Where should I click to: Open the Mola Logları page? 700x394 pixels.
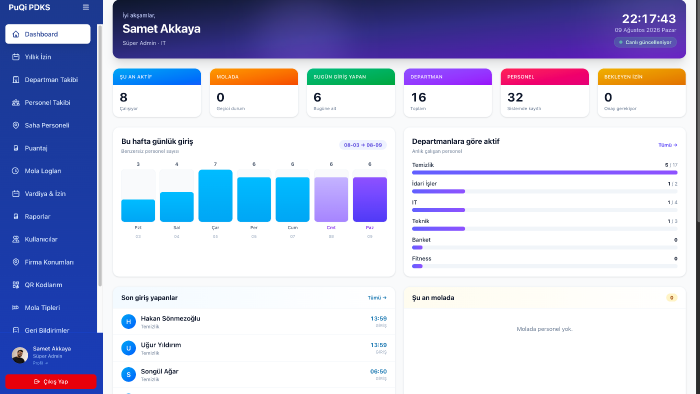(48, 171)
